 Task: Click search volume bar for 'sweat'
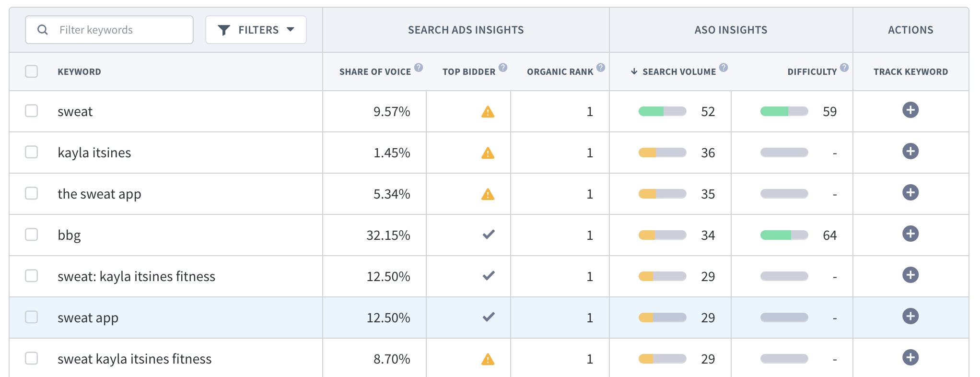[x=662, y=112]
